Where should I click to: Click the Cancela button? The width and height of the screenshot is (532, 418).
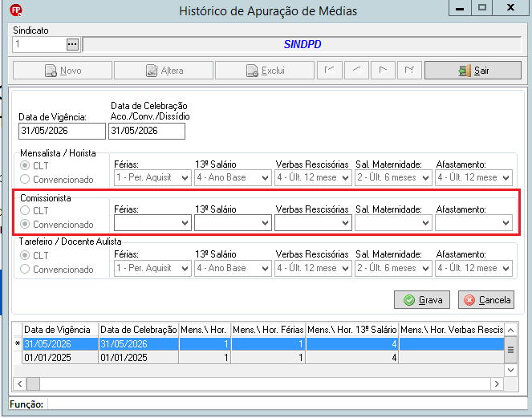pyautogui.click(x=486, y=300)
